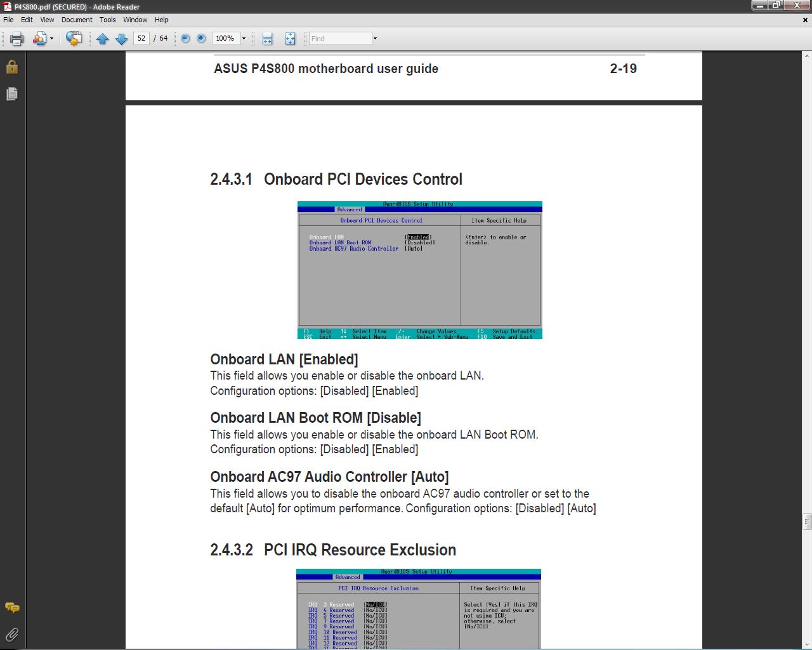
Task: Open the Find options dropdown arrow
Action: 375,38
